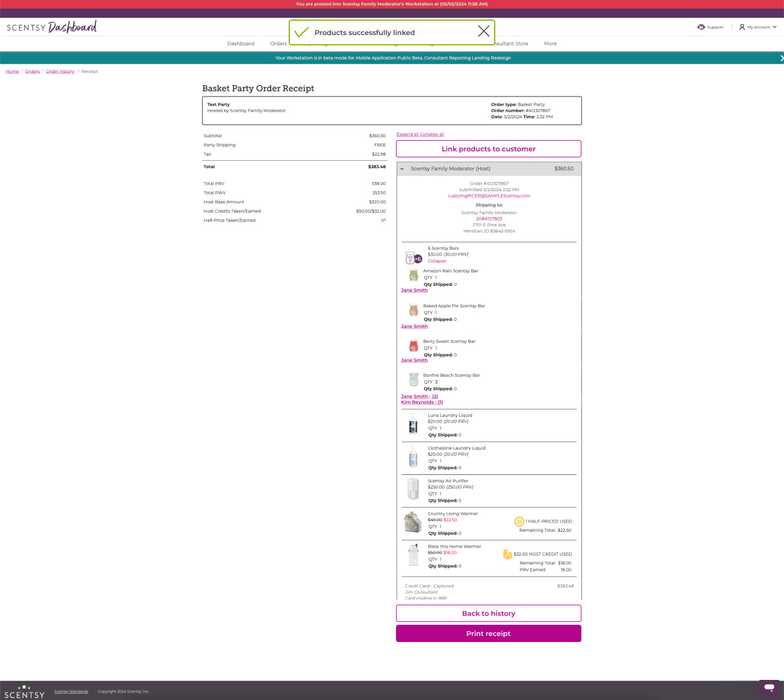Click Clothesline Laundry Liquid product image
This screenshot has width=784, height=700.
pyautogui.click(x=413, y=457)
